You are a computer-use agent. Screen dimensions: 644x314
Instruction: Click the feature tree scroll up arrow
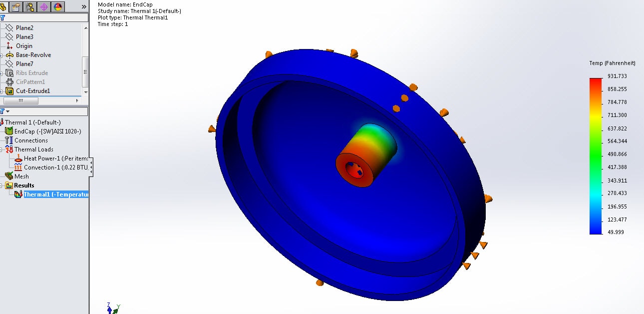[85, 27]
